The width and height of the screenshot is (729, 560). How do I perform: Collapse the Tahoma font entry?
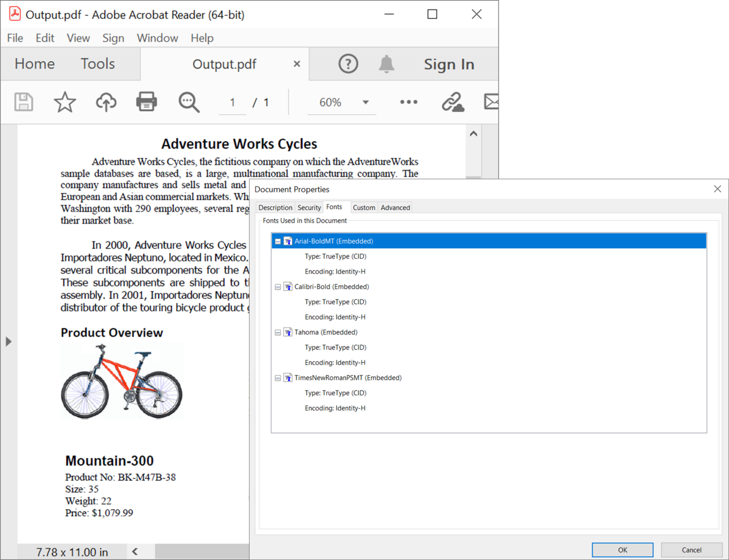coord(278,332)
